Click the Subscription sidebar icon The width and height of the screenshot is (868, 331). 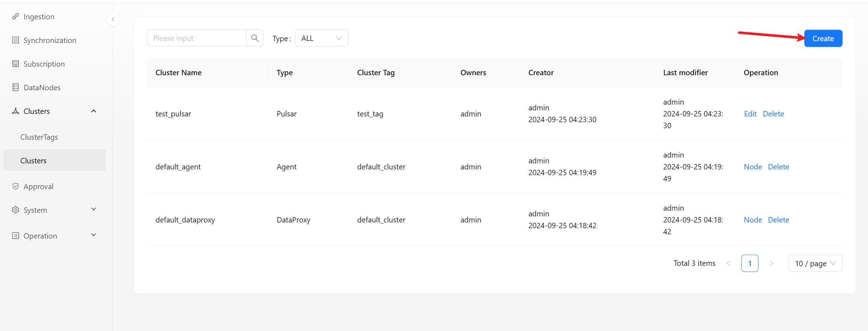point(15,64)
